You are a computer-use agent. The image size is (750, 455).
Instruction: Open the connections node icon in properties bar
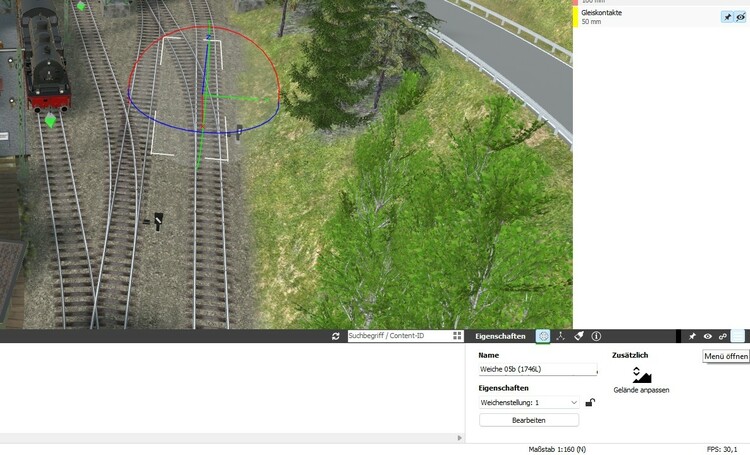[560, 336]
